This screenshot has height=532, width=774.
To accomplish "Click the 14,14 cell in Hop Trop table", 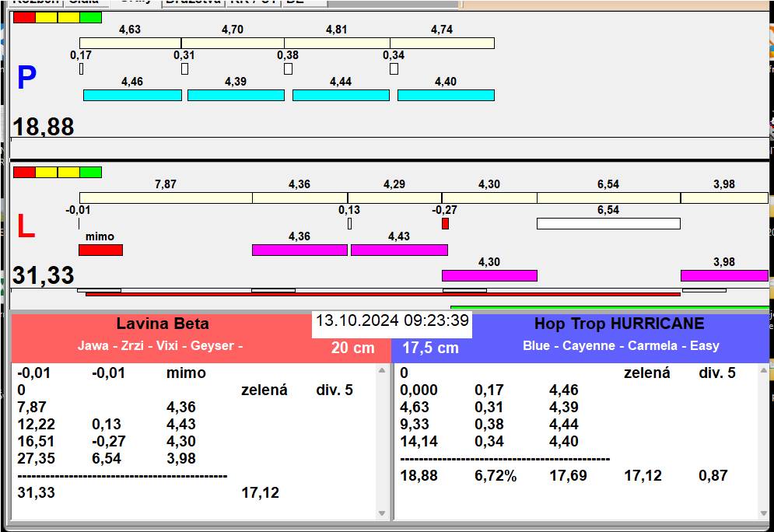I will tap(419, 441).
